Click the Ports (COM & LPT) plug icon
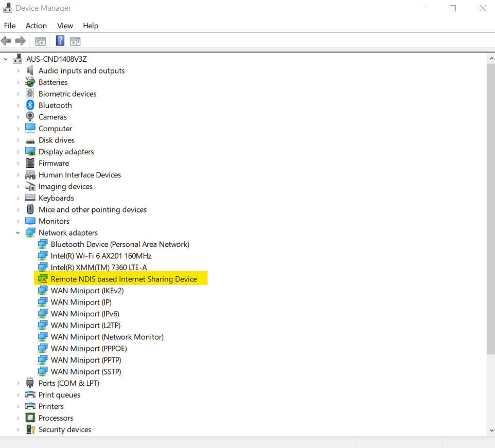This screenshot has height=448, width=495. 30,383
